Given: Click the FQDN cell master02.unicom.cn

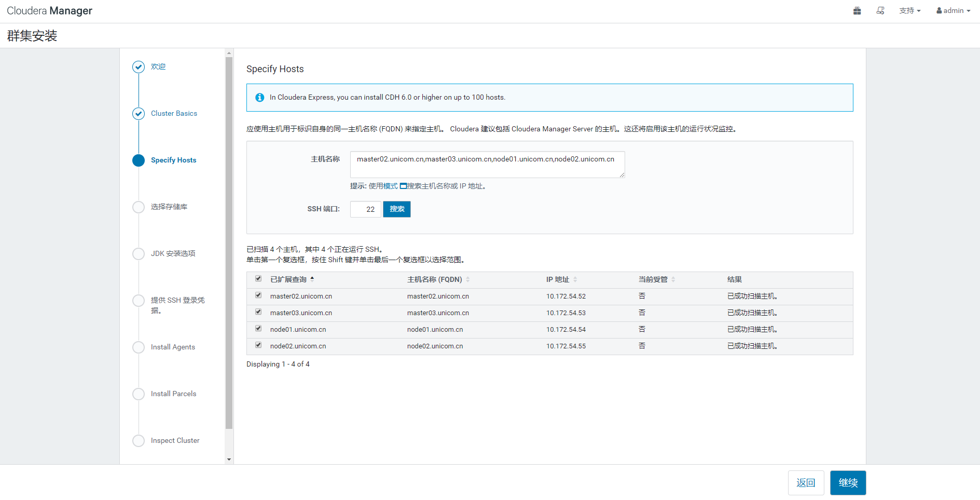Looking at the screenshot, I should click(438, 296).
